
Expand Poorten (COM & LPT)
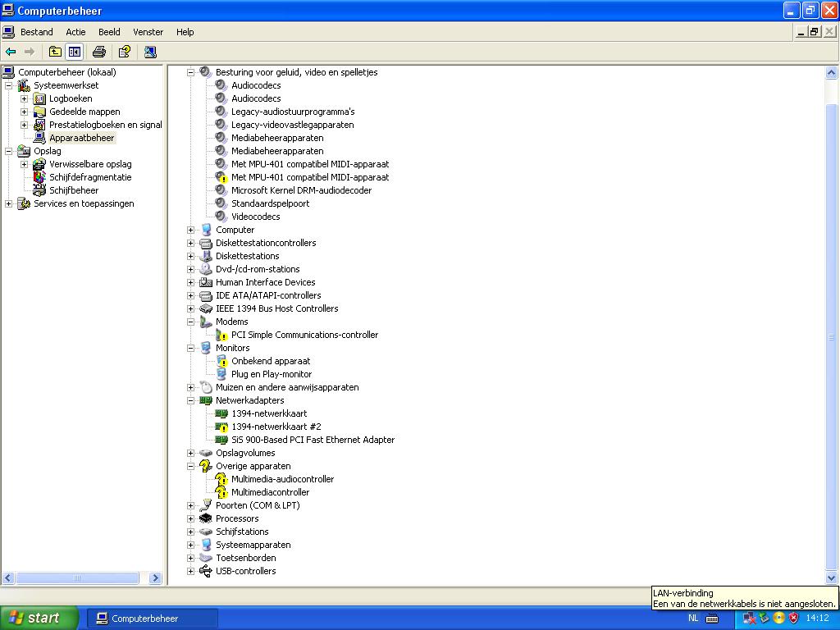pyautogui.click(x=190, y=505)
